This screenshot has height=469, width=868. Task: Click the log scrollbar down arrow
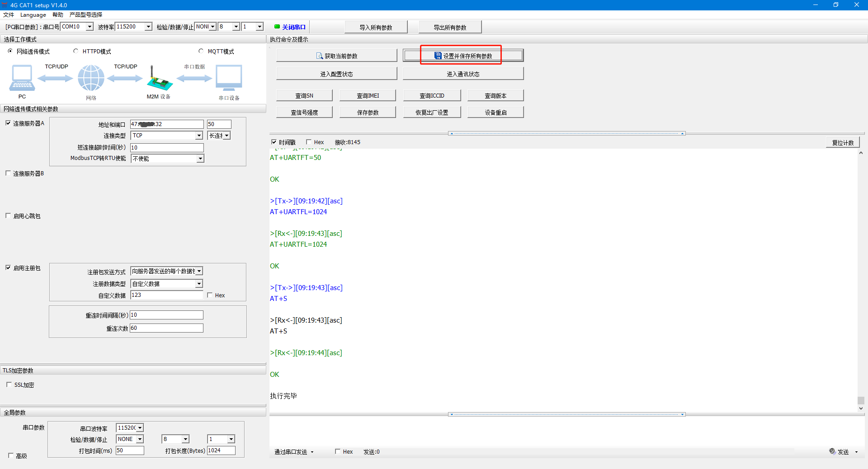(861, 408)
